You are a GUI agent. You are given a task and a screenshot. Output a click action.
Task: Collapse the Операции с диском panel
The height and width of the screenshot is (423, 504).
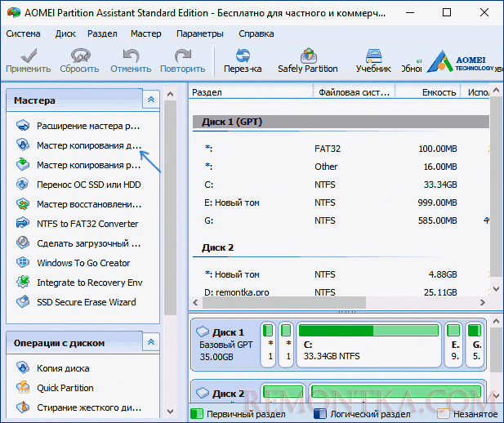coord(151,342)
